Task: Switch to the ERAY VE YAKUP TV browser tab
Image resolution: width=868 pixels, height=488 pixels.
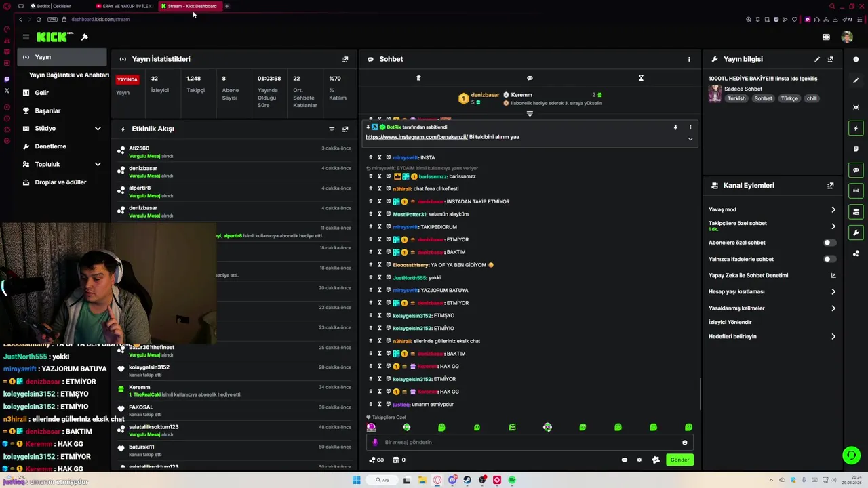Action: (125, 6)
